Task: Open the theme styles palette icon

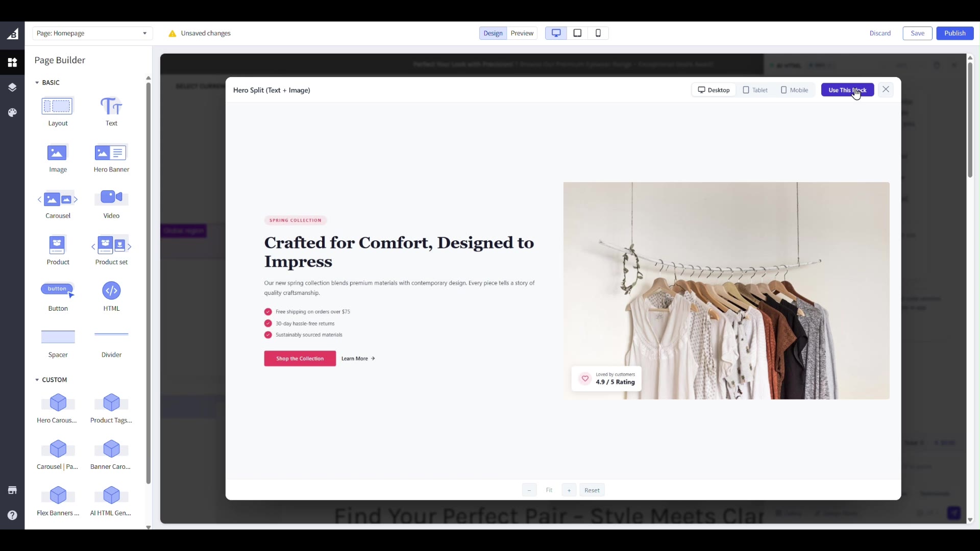Action: 12,113
